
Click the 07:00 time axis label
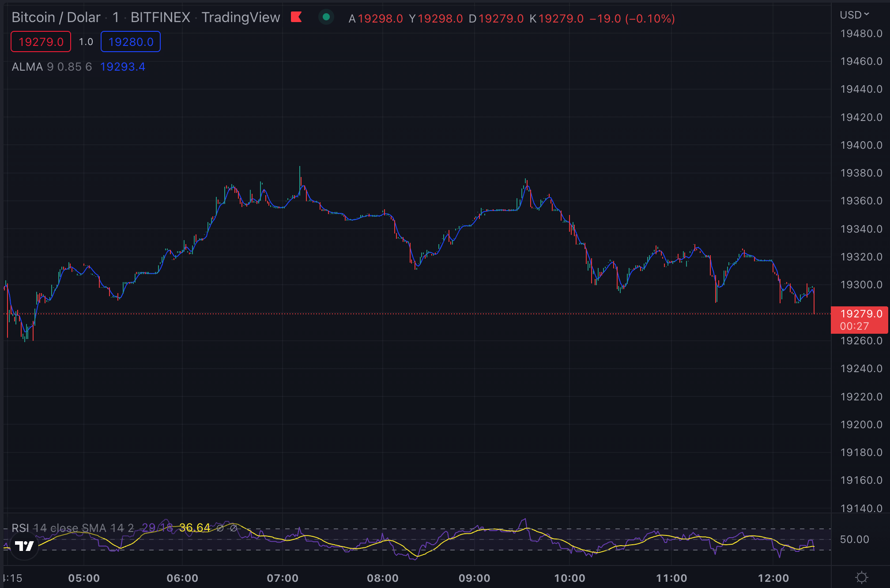click(283, 578)
